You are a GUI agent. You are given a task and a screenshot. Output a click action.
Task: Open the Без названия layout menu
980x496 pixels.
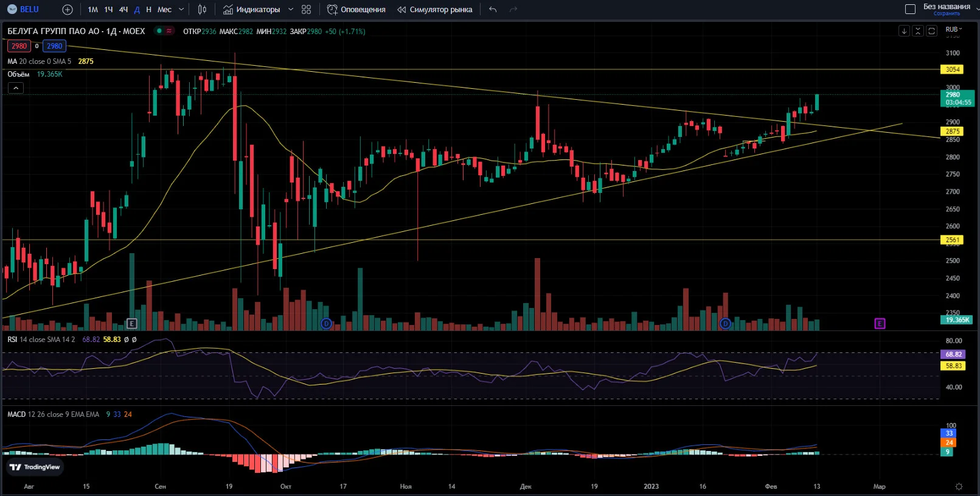point(947,6)
